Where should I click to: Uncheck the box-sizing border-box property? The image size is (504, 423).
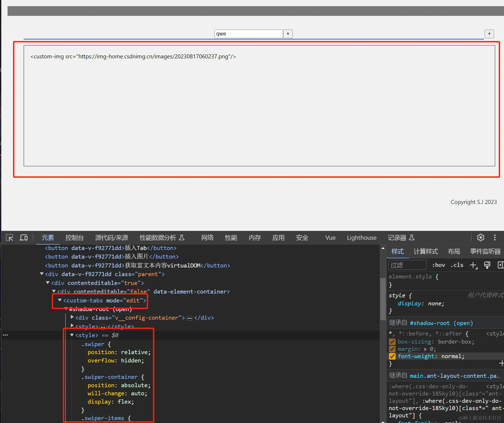tap(392, 342)
